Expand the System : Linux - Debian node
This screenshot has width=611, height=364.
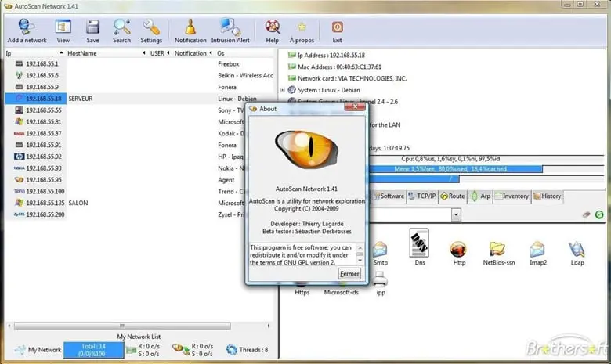pos(282,89)
